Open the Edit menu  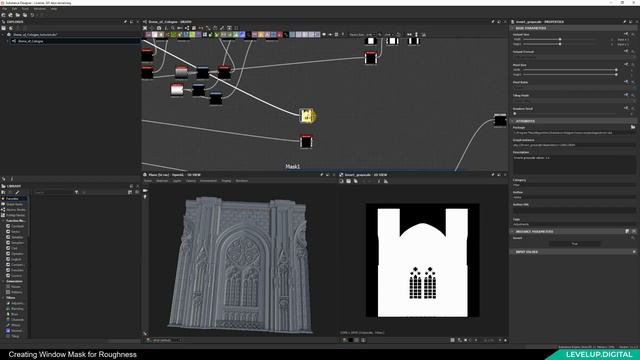coord(14,9)
